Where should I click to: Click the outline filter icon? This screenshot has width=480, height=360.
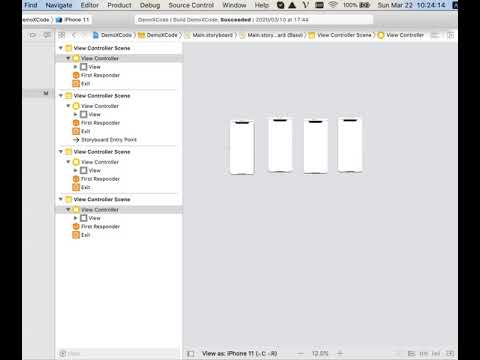[x=62, y=354]
